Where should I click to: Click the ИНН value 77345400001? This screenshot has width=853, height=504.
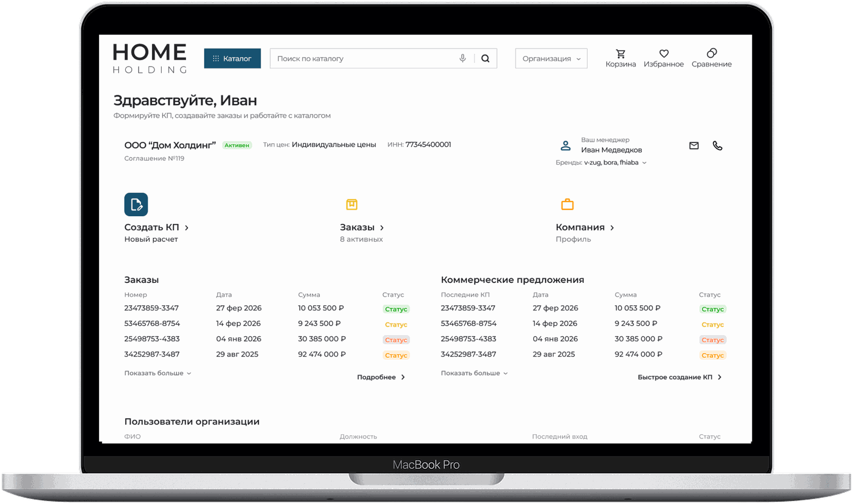tap(428, 144)
